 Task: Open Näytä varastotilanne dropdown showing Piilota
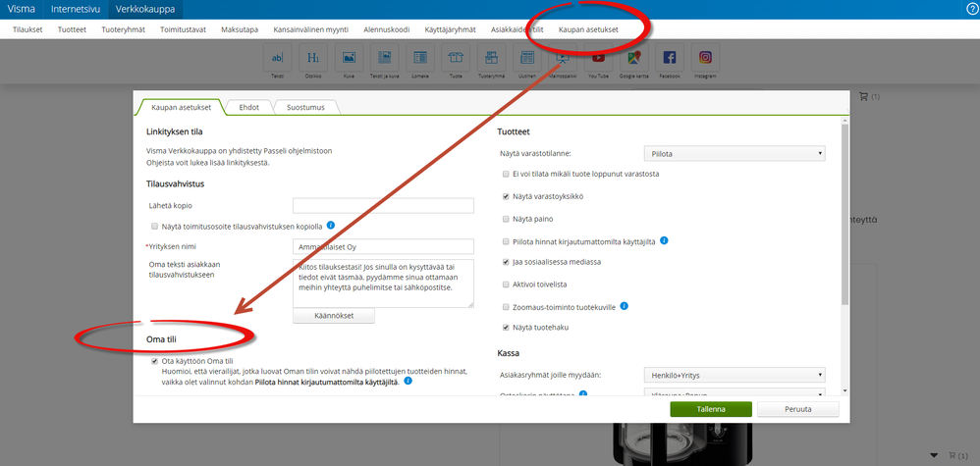(735, 153)
